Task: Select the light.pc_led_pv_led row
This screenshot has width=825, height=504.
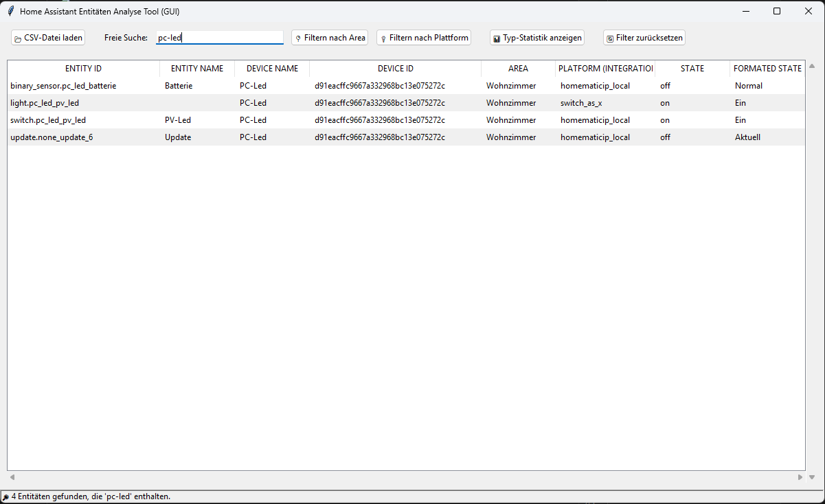Action: [45, 103]
